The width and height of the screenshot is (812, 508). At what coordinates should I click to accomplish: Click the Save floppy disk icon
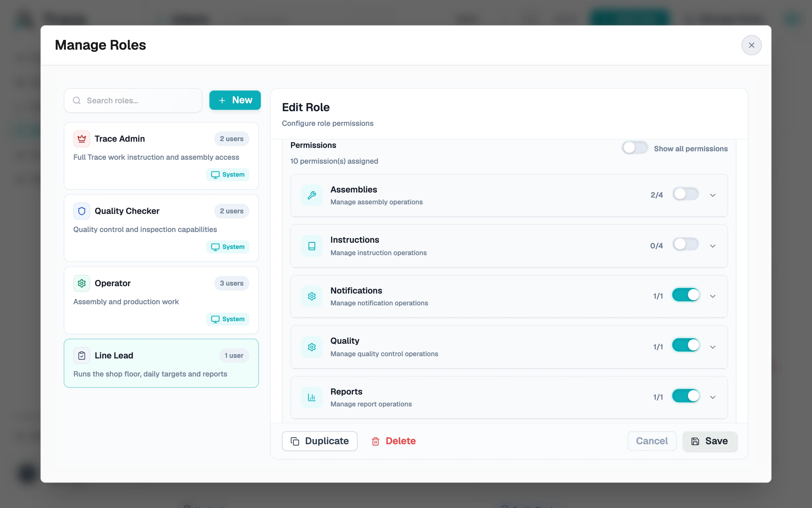pos(695,441)
